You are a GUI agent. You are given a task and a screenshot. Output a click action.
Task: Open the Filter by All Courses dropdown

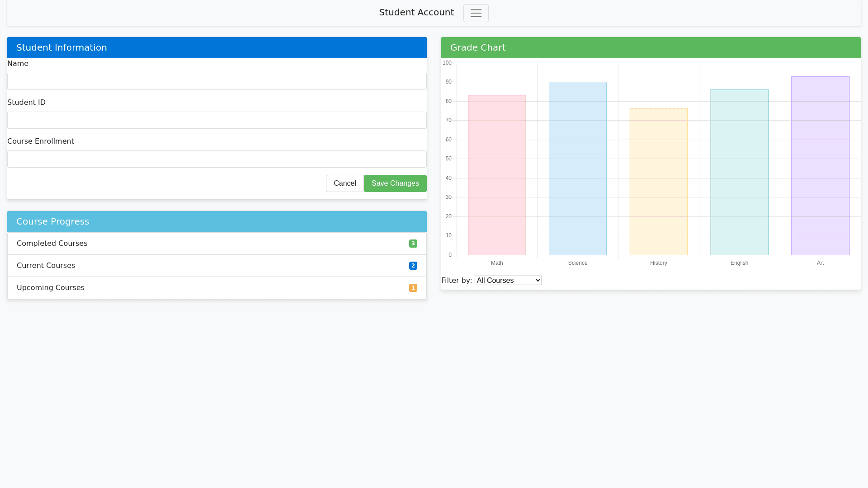[x=508, y=281]
